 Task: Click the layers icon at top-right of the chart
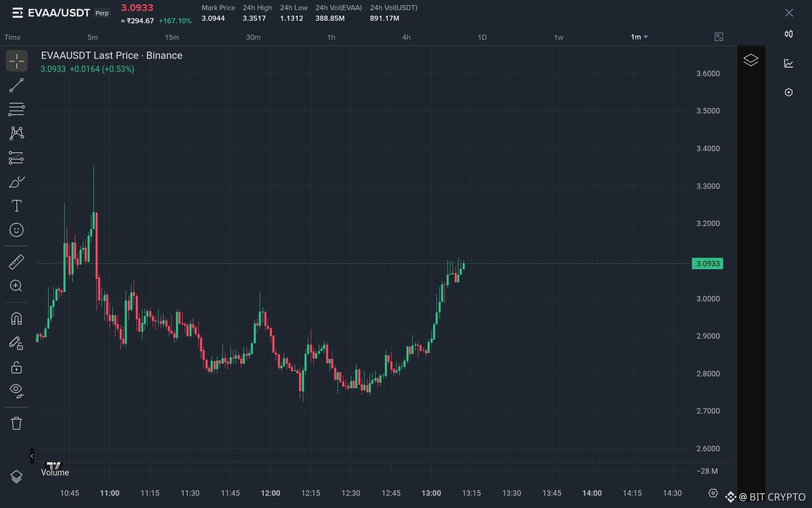[x=751, y=60]
